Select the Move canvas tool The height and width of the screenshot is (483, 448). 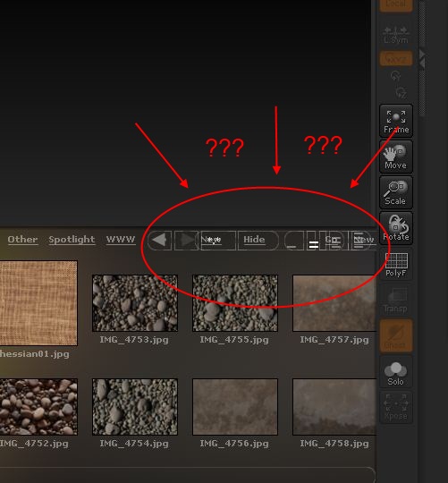[x=396, y=157]
